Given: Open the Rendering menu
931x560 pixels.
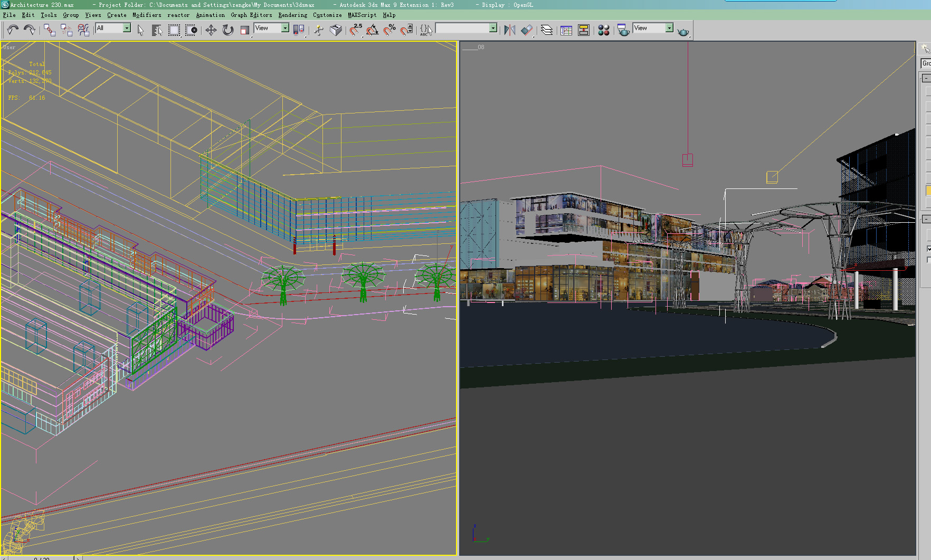Looking at the screenshot, I should click(292, 15).
